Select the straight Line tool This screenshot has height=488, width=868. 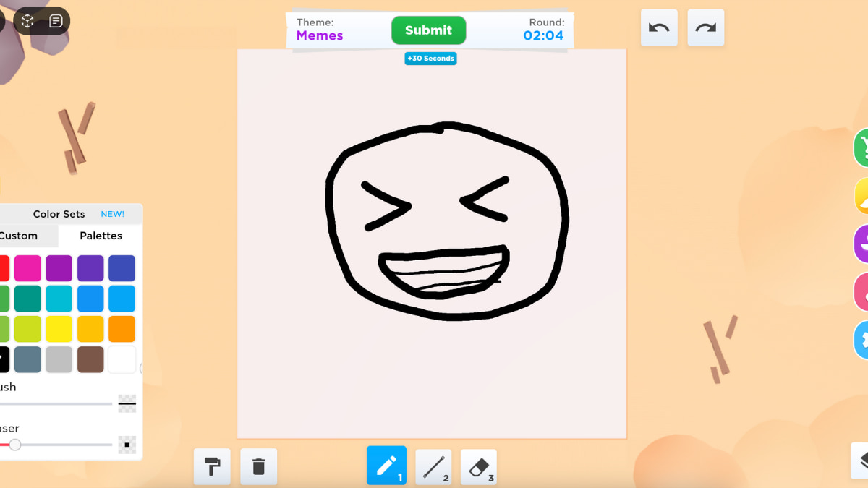tap(433, 466)
